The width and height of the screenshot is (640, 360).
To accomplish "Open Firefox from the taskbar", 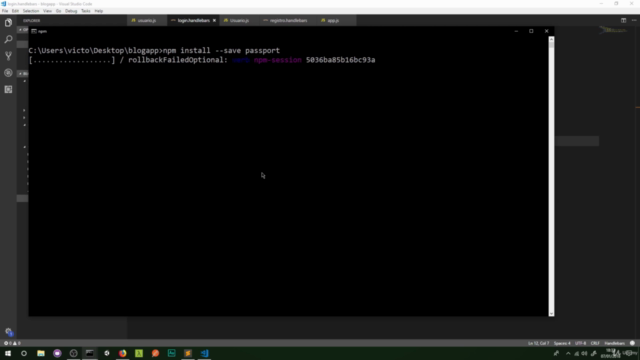I will click(x=122, y=353).
